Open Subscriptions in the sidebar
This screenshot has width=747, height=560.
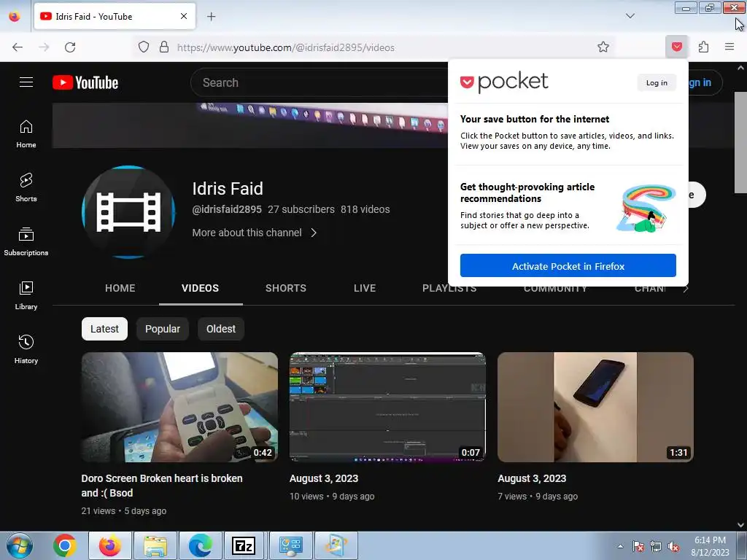pos(26,241)
